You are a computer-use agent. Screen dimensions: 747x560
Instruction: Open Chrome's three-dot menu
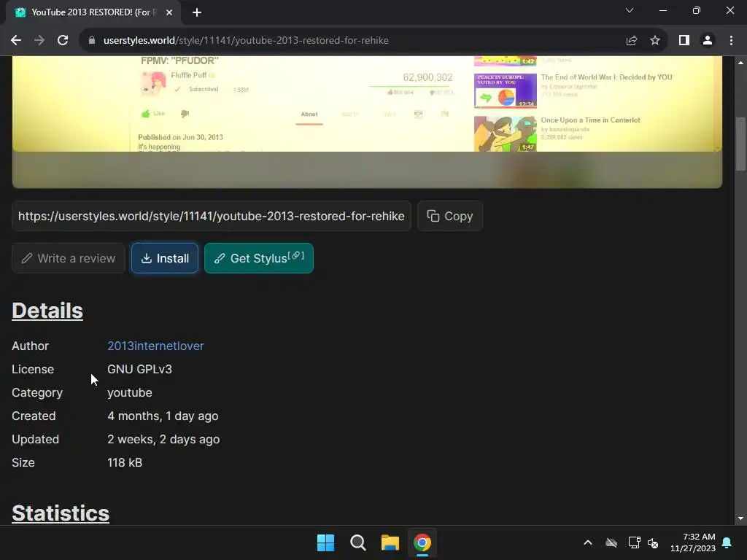click(x=731, y=41)
